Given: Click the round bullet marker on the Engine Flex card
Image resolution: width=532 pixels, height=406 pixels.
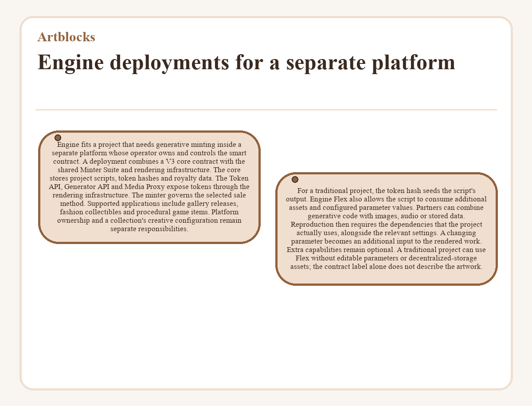Looking at the screenshot, I should point(295,179).
